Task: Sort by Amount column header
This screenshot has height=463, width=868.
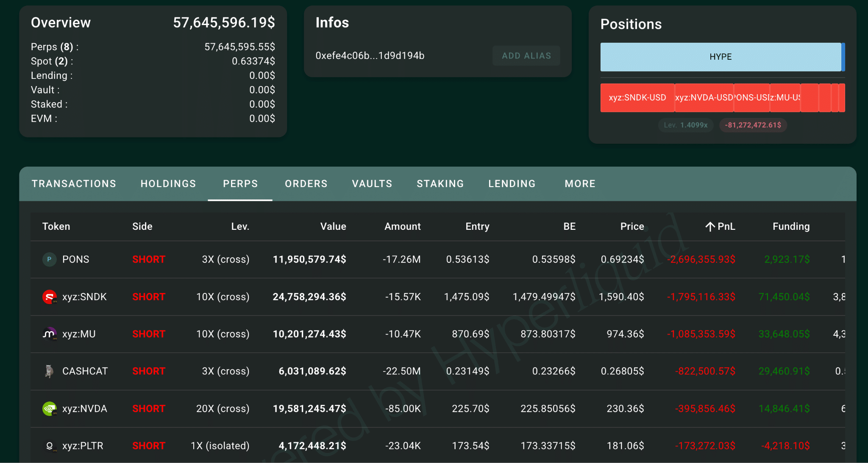Action: [x=403, y=226]
